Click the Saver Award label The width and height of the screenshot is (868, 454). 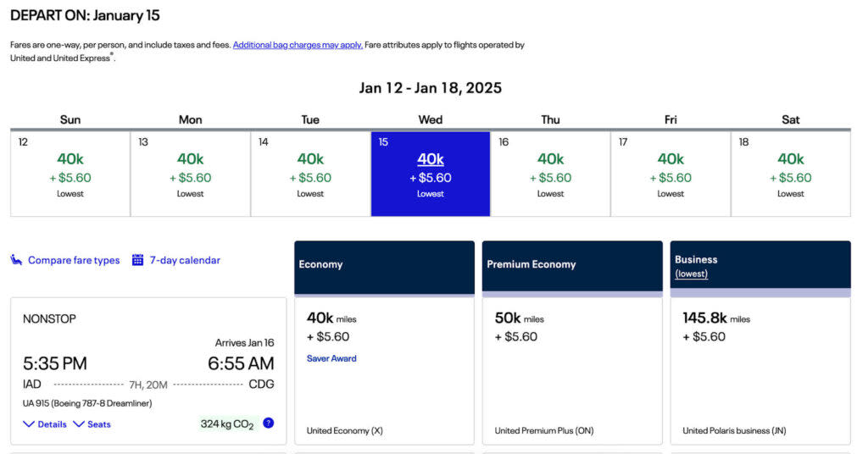tap(331, 358)
